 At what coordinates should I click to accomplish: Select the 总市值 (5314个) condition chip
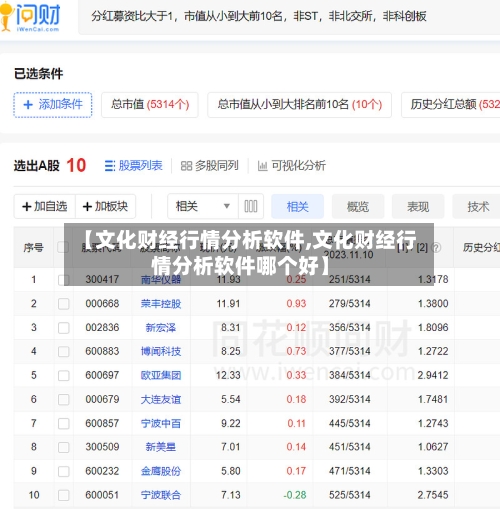pos(150,105)
